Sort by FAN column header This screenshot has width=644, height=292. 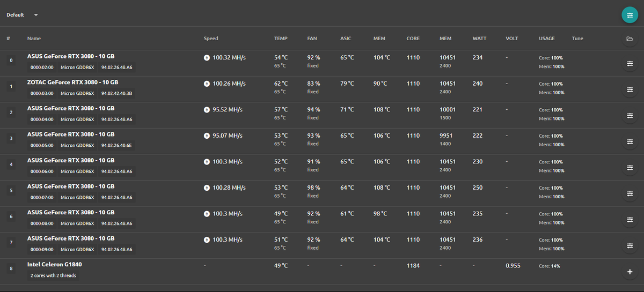tap(312, 39)
